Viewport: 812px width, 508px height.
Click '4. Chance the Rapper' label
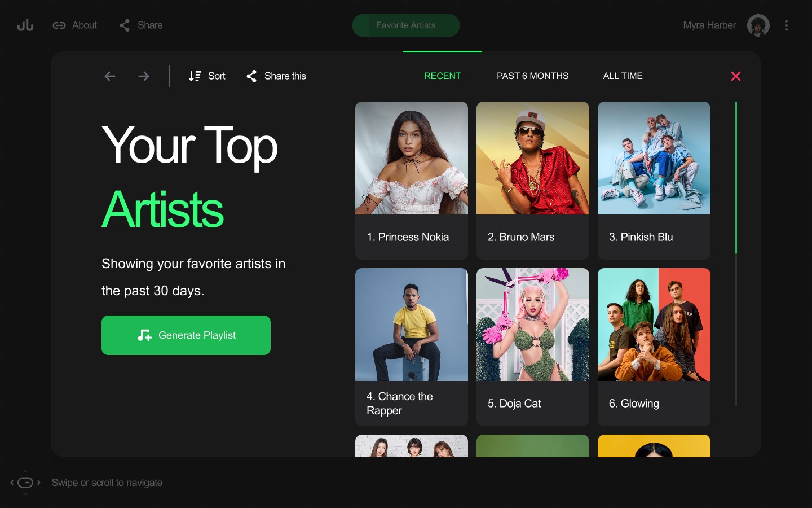[x=400, y=404]
